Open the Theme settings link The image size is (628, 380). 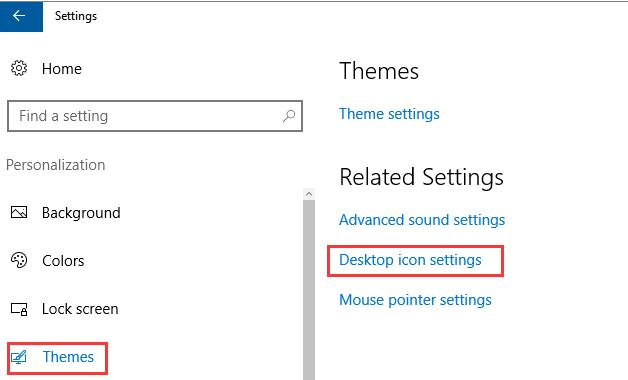pos(389,114)
